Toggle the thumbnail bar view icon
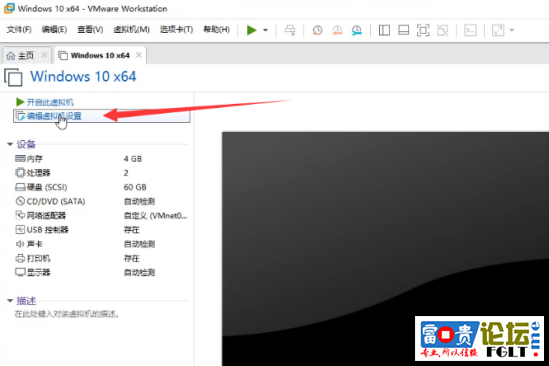This screenshot has width=549, height=366. (403, 30)
